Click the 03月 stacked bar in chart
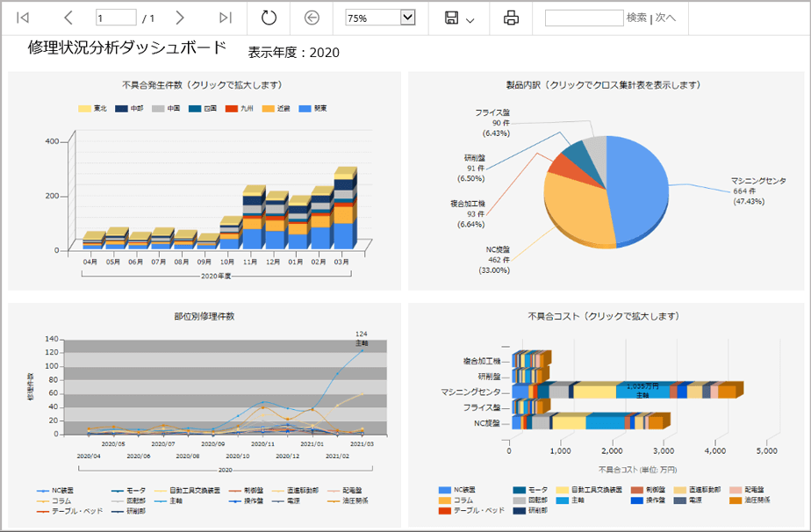Viewport: 811px width, 532px height. (x=344, y=211)
